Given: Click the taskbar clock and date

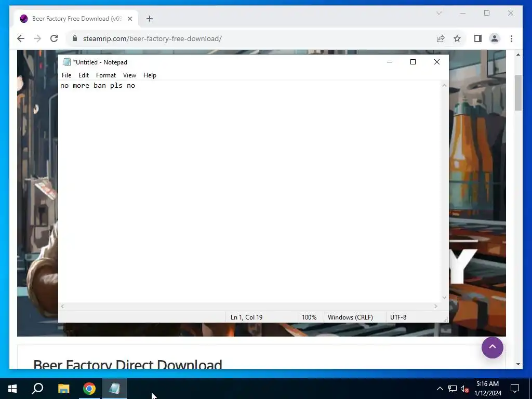Looking at the screenshot, I should point(487,389).
